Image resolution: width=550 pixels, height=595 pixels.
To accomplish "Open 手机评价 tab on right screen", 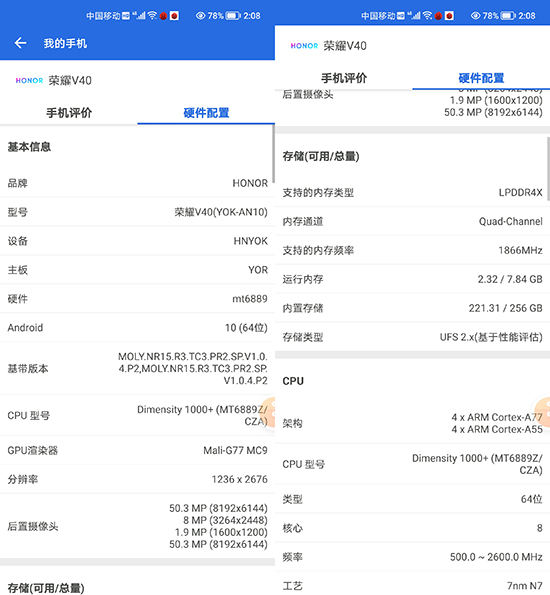I will click(x=344, y=78).
